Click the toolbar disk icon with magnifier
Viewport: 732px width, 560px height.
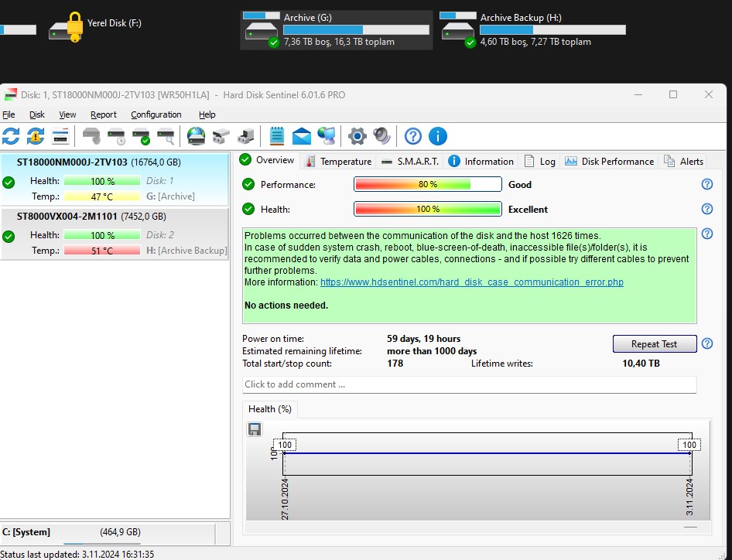(166, 136)
